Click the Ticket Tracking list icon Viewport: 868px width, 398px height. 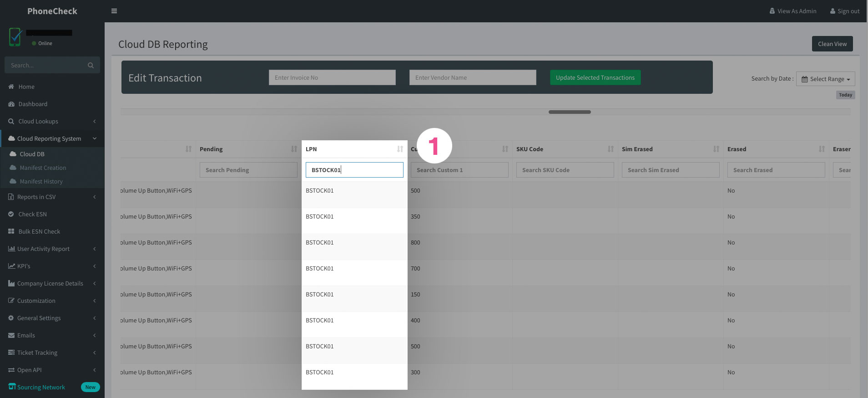[11, 352]
